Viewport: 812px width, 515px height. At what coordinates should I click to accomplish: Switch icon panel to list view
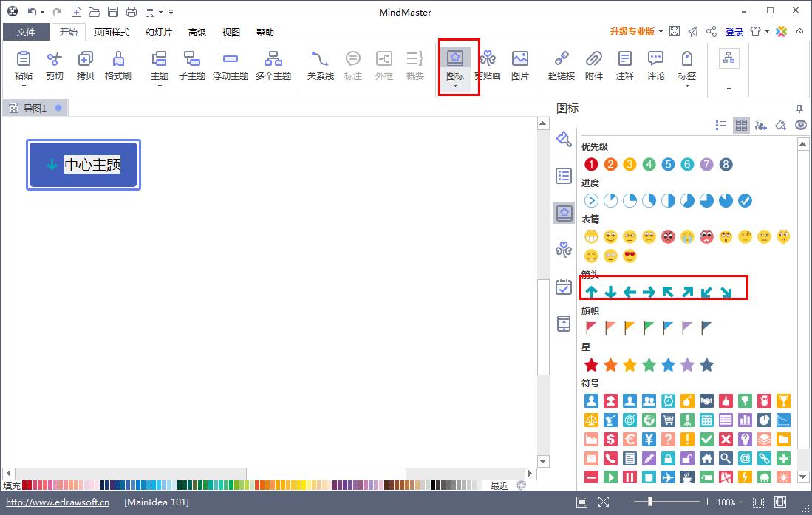click(x=721, y=126)
